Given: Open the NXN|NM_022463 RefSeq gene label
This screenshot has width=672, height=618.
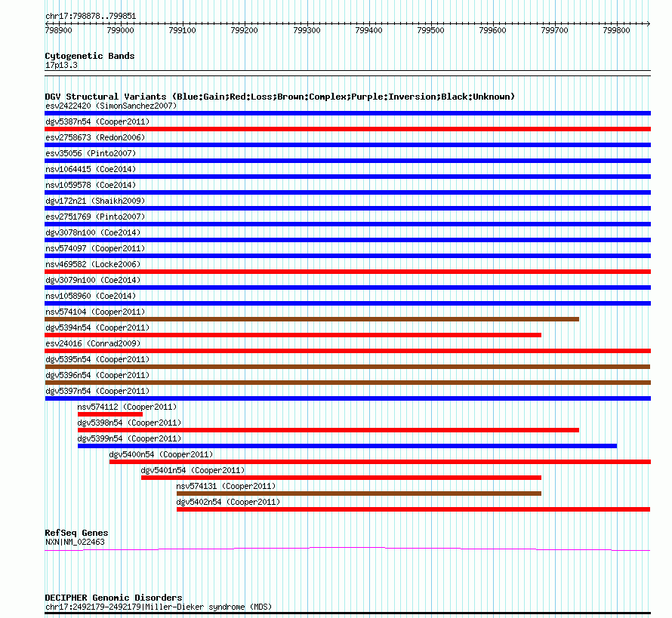Looking at the screenshot, I should point(75,543).
